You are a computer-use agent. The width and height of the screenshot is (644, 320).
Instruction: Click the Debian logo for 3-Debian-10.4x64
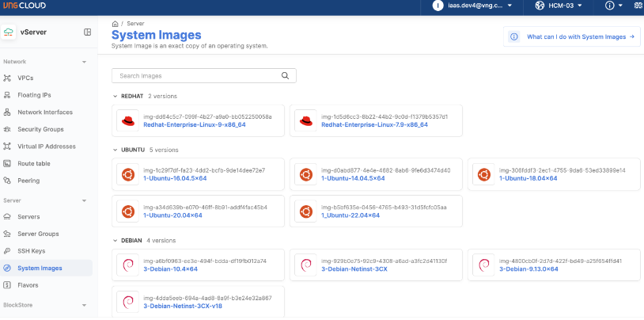click(x=127, y=265)
